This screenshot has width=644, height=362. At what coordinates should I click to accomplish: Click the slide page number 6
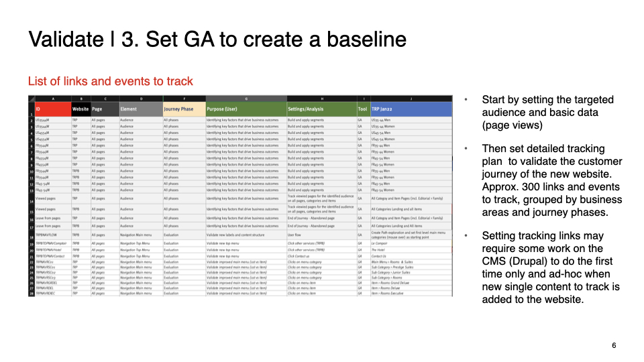pyautogui.click(x=613, y=345)
